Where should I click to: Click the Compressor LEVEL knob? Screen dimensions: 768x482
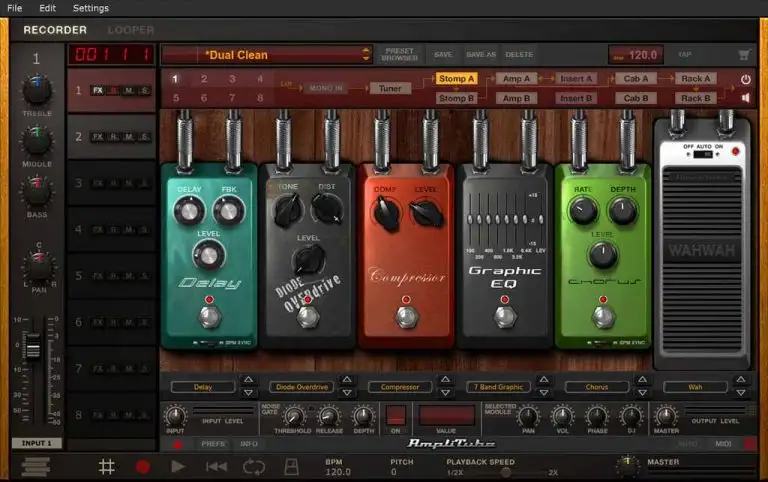point(427,213)
